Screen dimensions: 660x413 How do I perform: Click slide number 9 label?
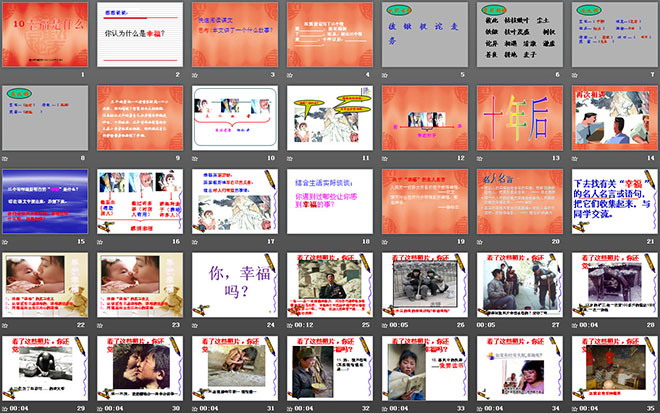(x=178, y=158)
